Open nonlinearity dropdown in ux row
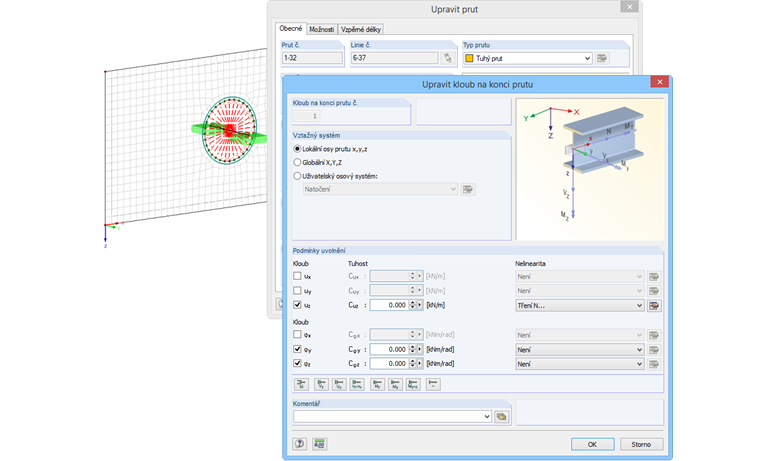This screenshot has width=760, height=461. click(580, 276)
